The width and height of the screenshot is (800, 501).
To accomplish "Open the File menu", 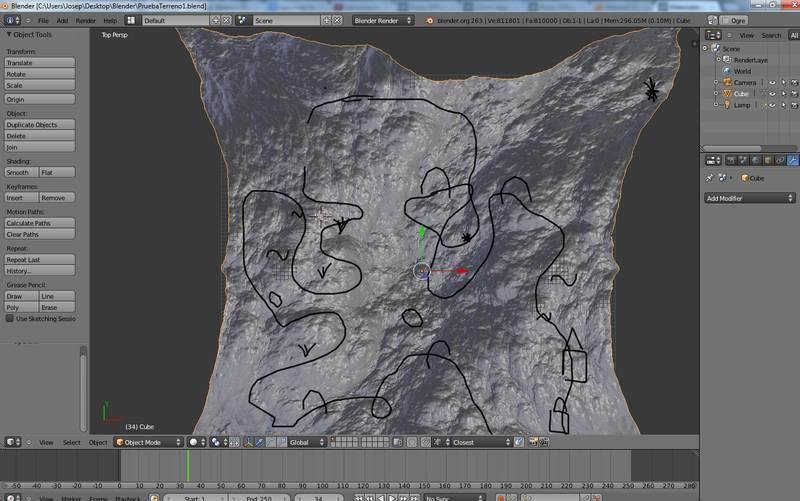I will coord(41,20).
